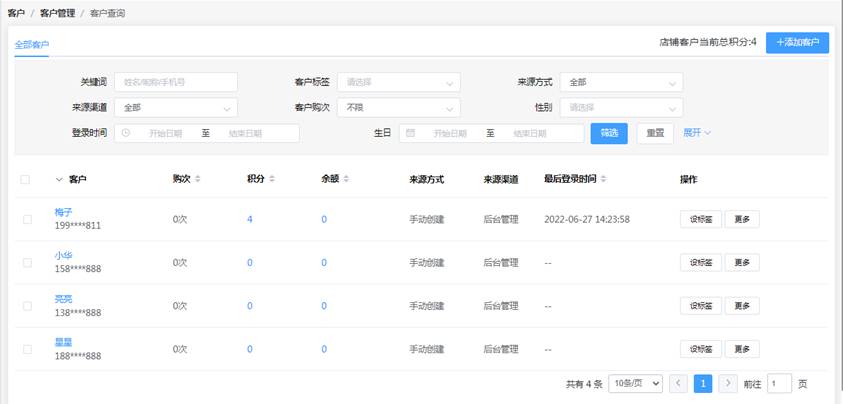Viewport: 843px width, 404px height.
Task: Click clock icon in 登录时间 field
Action: click(x=126, y=133)
